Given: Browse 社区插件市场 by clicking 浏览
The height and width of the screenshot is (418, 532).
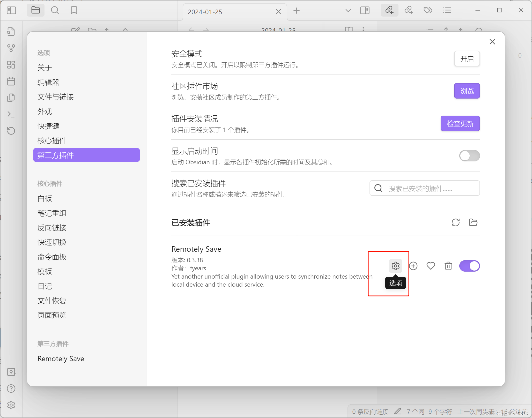Looking at the screenshot, I should [x=468, y=91].
